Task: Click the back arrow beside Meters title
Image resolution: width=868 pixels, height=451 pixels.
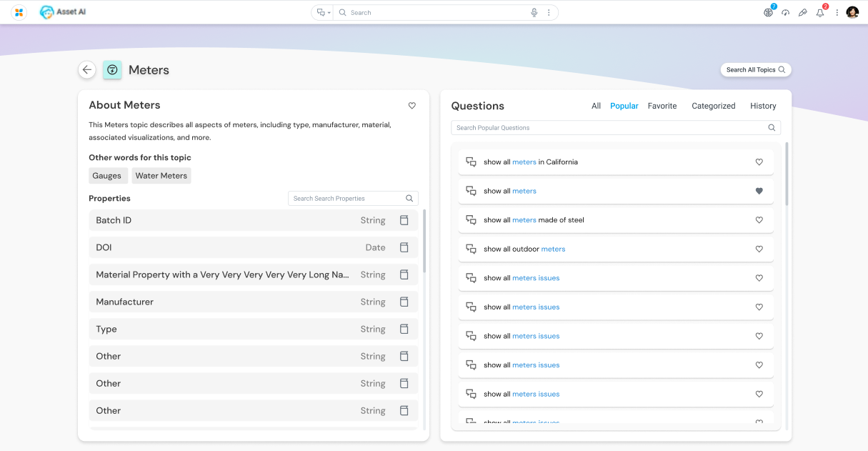Action: click(x=87, y=69)
